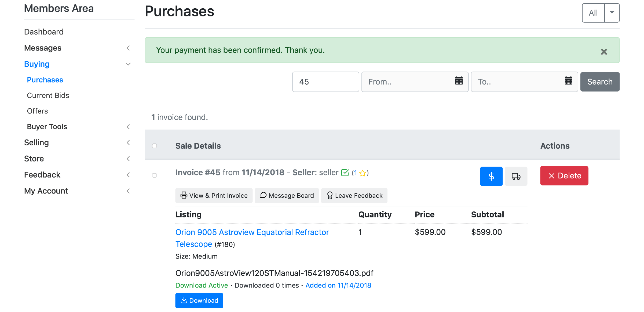
Task: Expand the Messages sidebar section
Action: tap(128, 48)
